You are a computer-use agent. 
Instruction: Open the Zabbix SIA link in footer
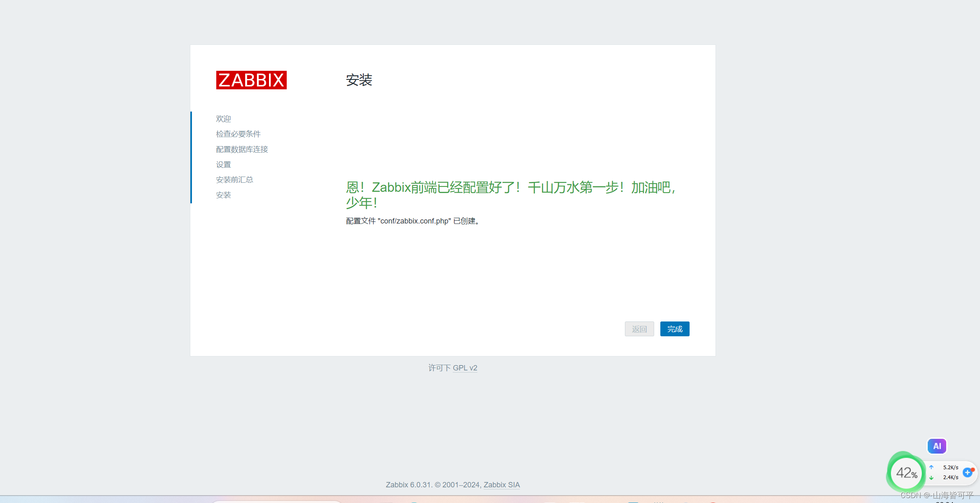coord(502,484)
